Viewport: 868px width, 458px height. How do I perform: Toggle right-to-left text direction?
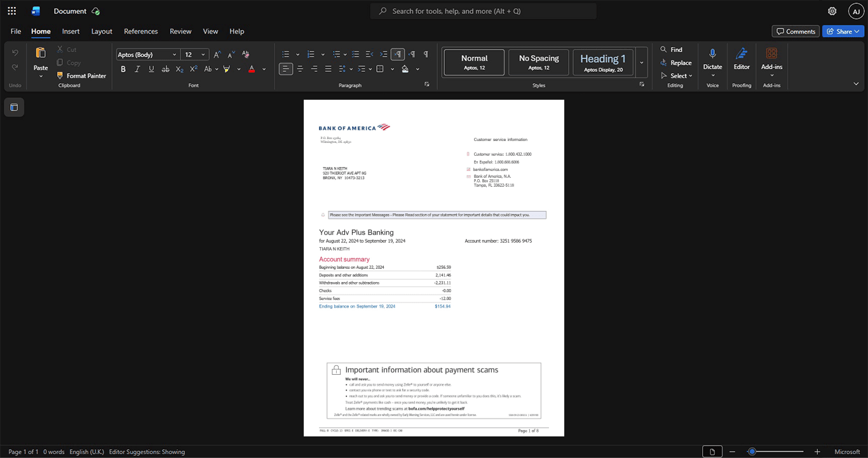(412, 55)
